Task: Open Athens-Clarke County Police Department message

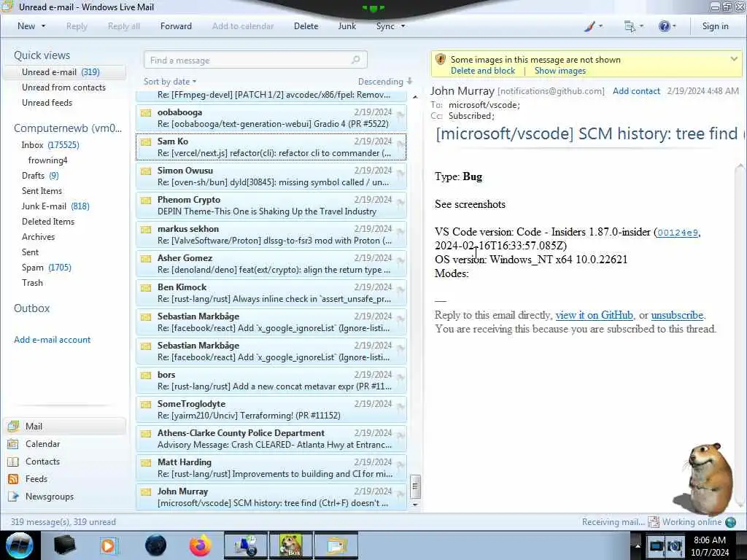Action: click(271, 438)
